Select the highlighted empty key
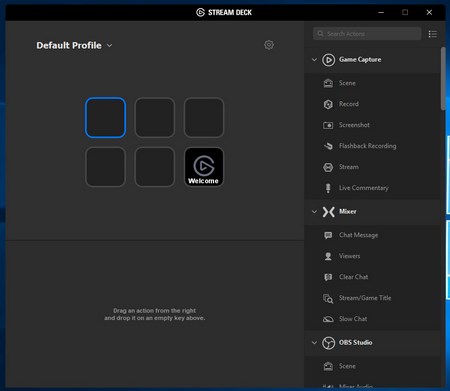The height and width of the screenshot is (391, 450). (105, 118)
